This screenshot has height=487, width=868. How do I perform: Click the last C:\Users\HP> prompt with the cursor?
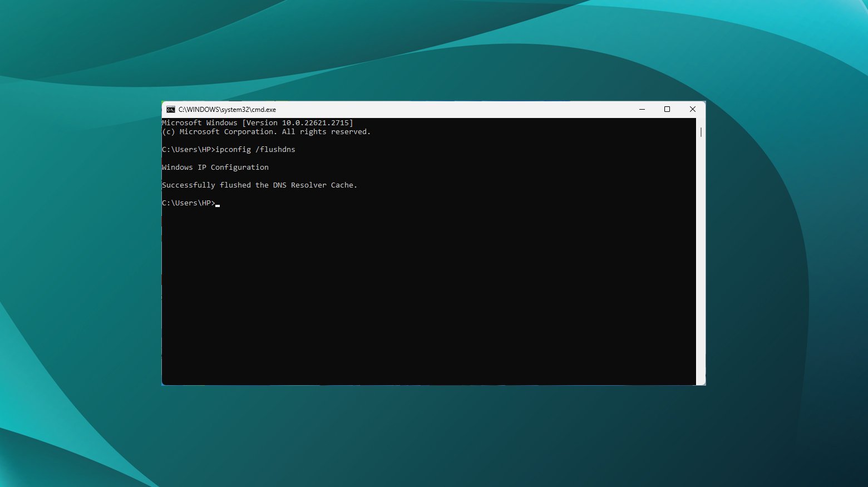pos(191,203)
